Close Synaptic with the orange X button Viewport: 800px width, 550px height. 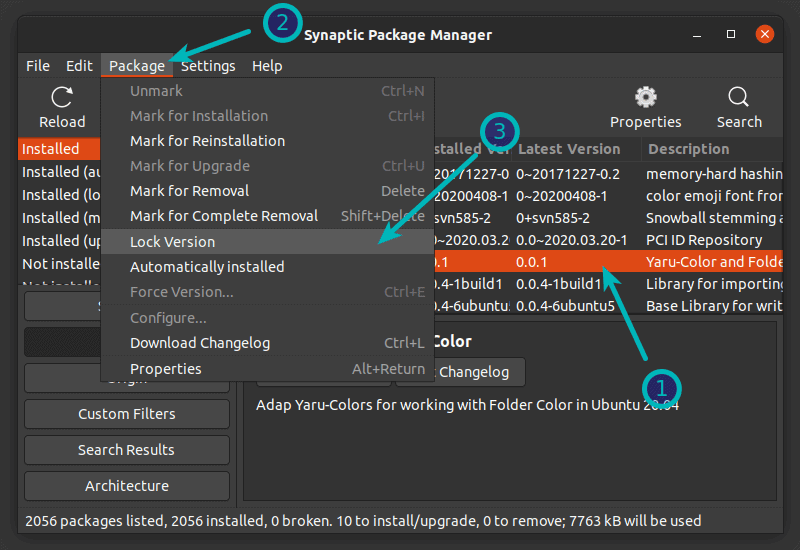(765, 35)
